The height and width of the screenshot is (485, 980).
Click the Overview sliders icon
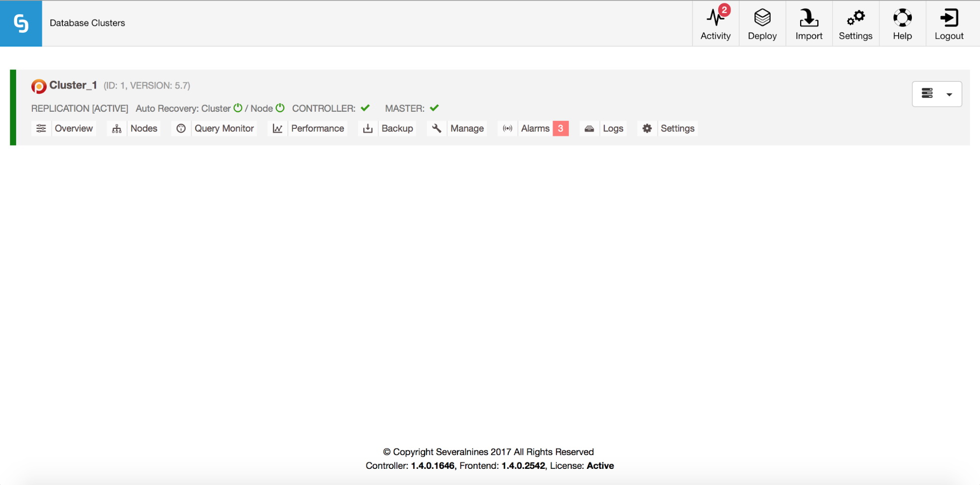coord(41,128)
